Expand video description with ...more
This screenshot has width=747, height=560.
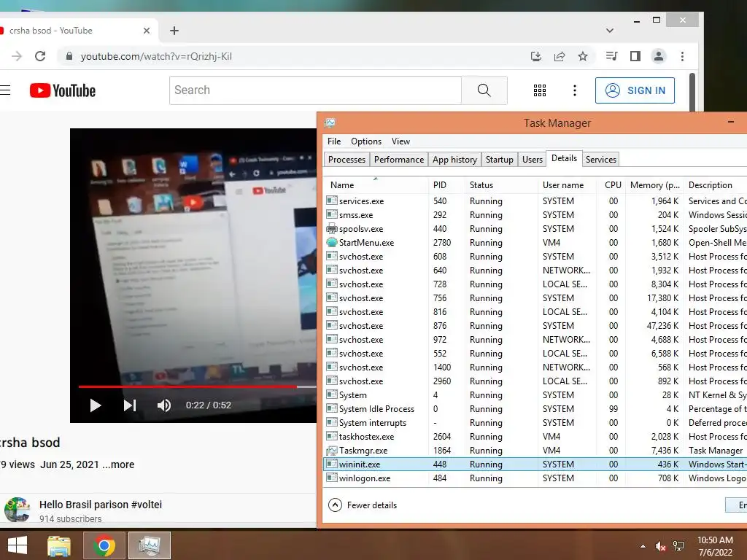[x=119, y=464]
